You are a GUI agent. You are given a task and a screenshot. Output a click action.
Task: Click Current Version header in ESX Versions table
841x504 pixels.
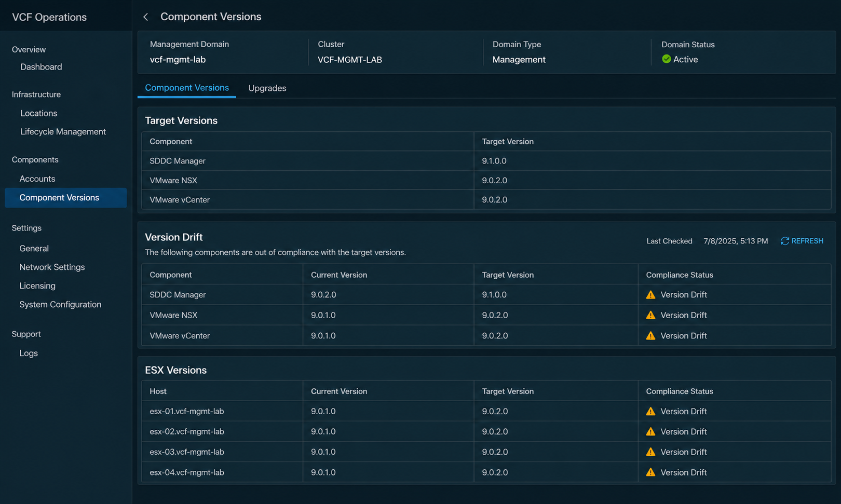click(339, 391)
